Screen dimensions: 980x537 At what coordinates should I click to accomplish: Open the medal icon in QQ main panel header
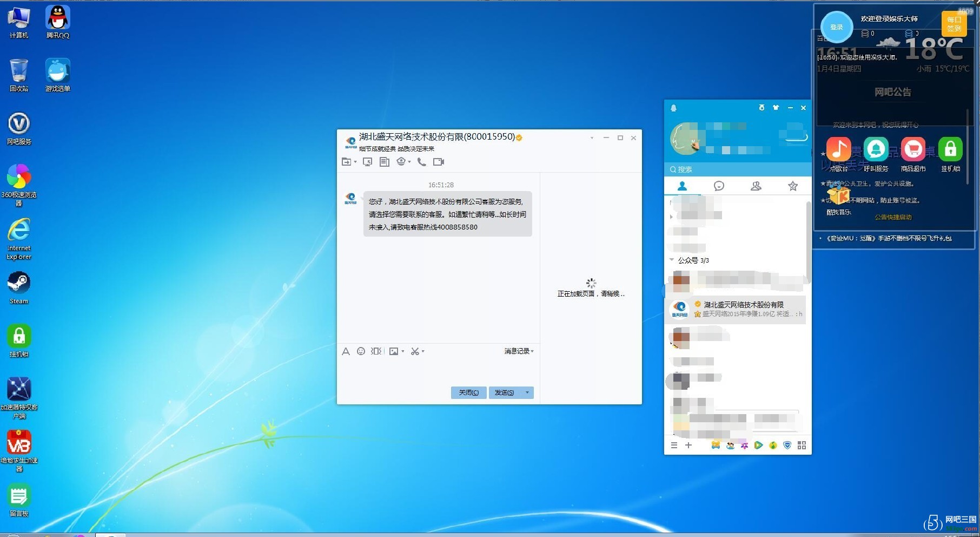click(762, 108)
